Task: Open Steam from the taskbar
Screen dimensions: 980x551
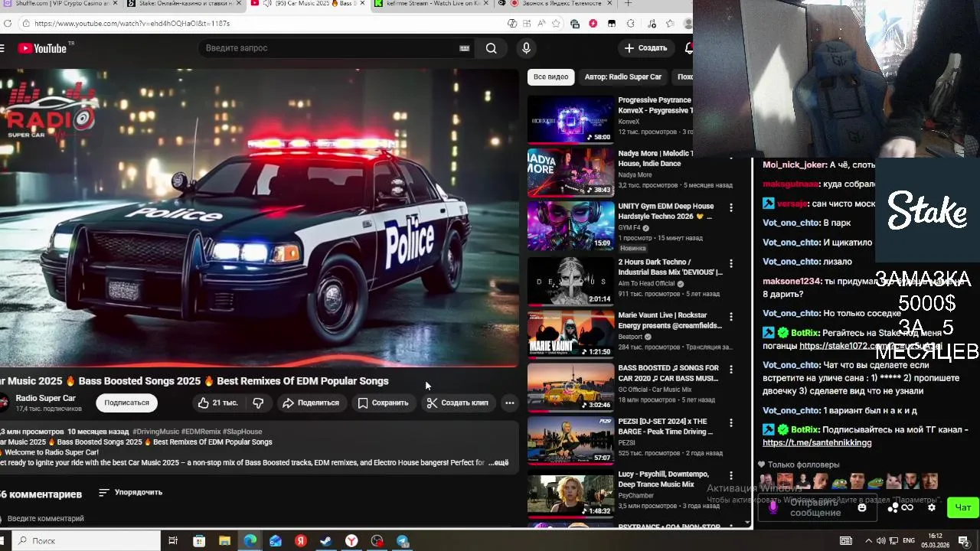Action: pos(325,541)
